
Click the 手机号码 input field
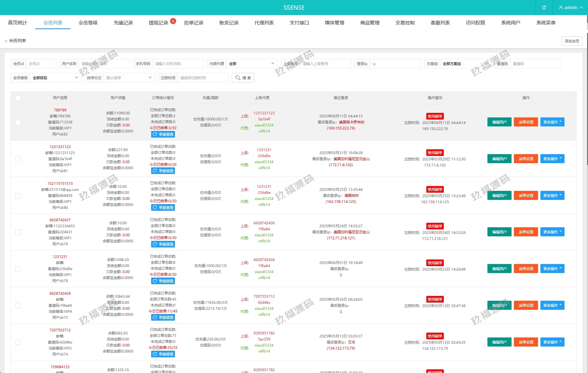(178, 64)
